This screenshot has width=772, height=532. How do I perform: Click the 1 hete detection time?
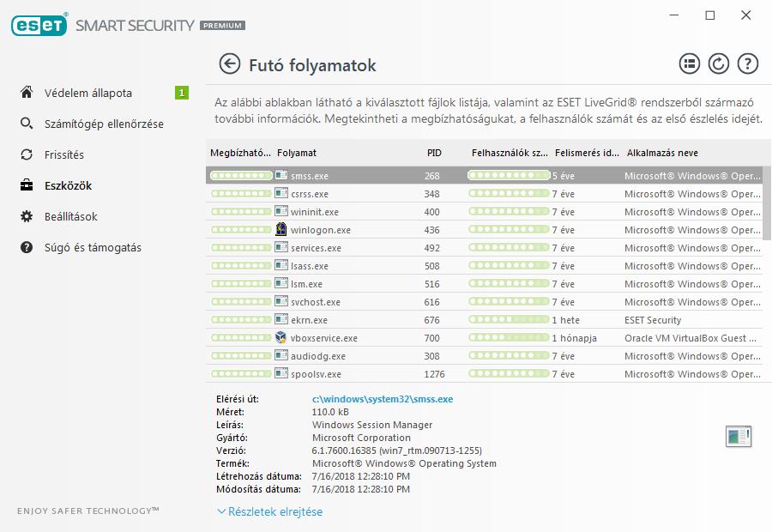pos(566,320)
